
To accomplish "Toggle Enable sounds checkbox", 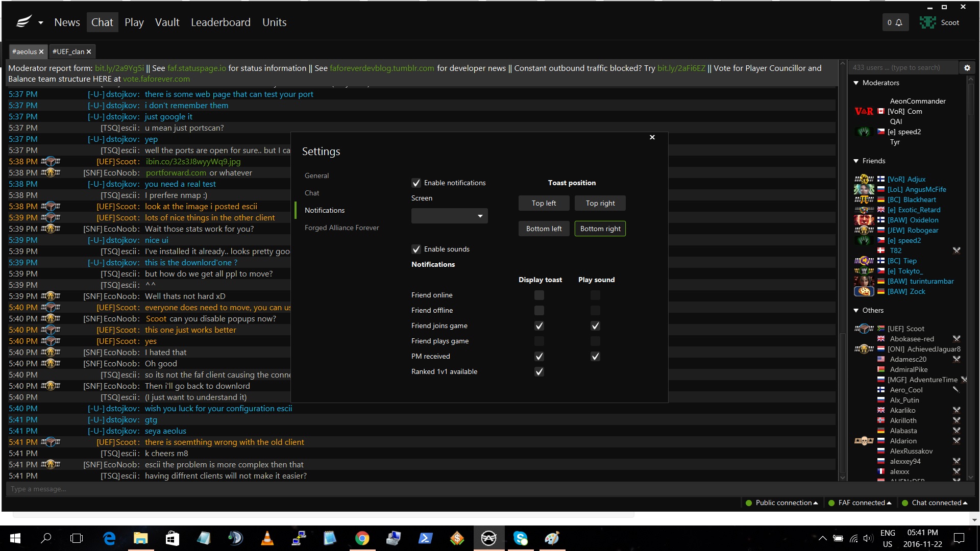I will tap(416, 249).
